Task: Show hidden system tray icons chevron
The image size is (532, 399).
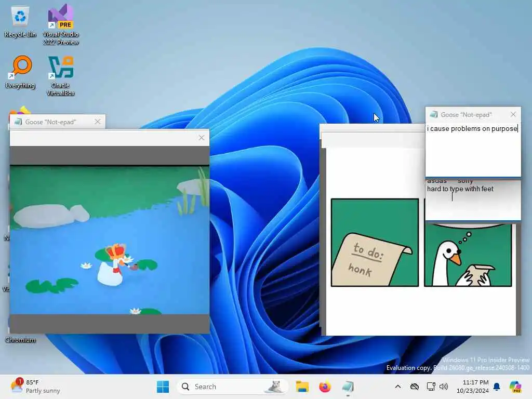Action: (398, 387)
